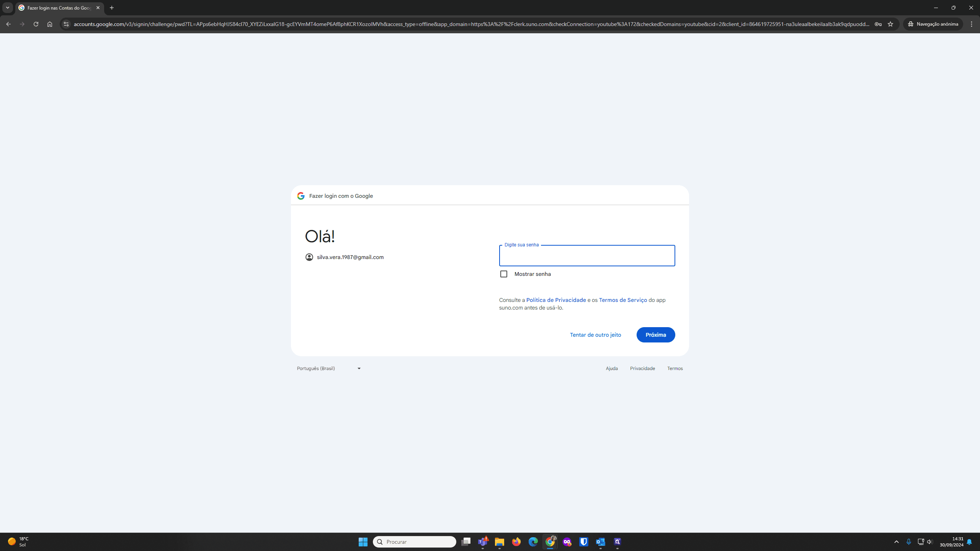
Task: Open the Política de Privacidade link
Action: 556,300
